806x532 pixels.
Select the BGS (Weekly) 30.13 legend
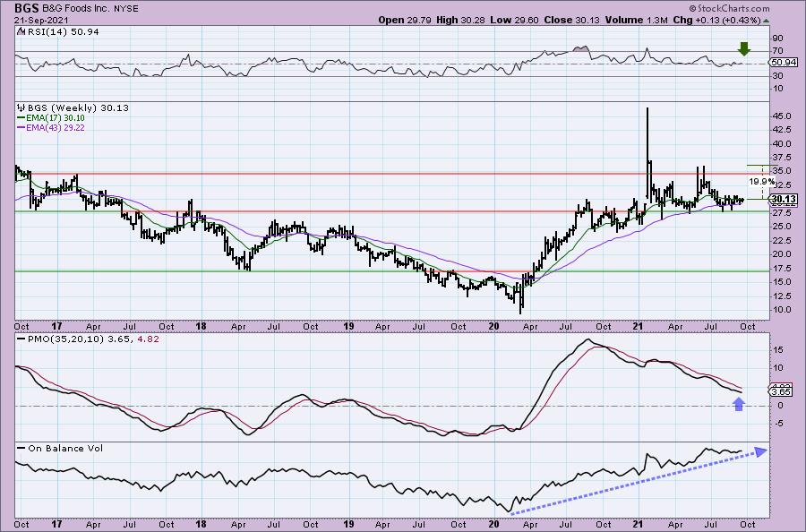[78, 108]
